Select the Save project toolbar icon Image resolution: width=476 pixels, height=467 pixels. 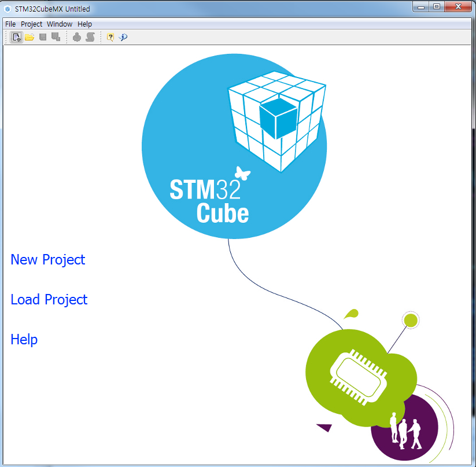42,37
